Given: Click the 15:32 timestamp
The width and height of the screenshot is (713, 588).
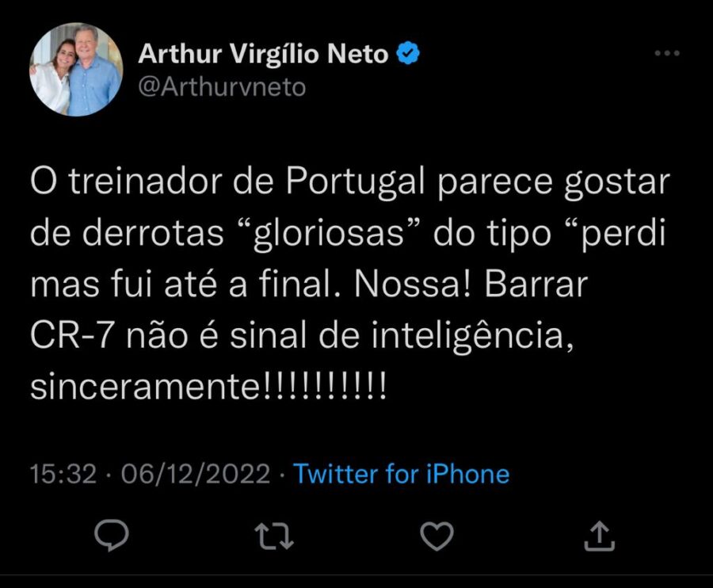Looking at the screenshot, I should (63, 474).
